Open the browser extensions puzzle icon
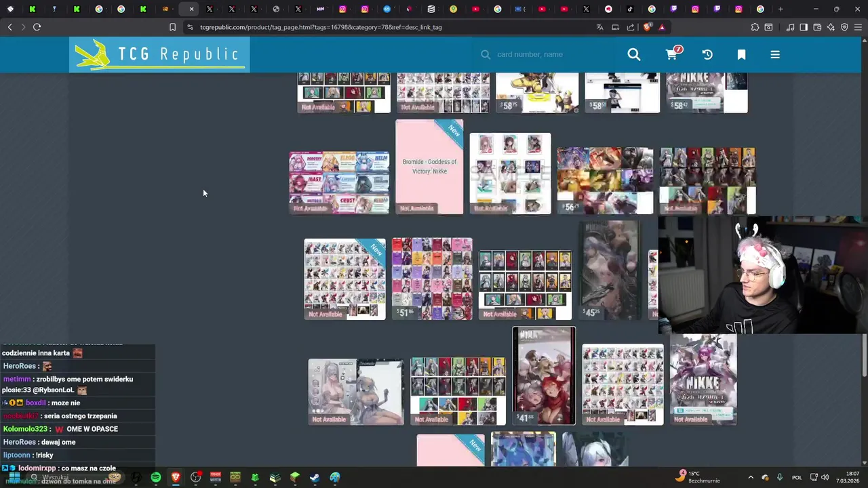Viewport: 868px width, 488px height. [x=755, y=27]
